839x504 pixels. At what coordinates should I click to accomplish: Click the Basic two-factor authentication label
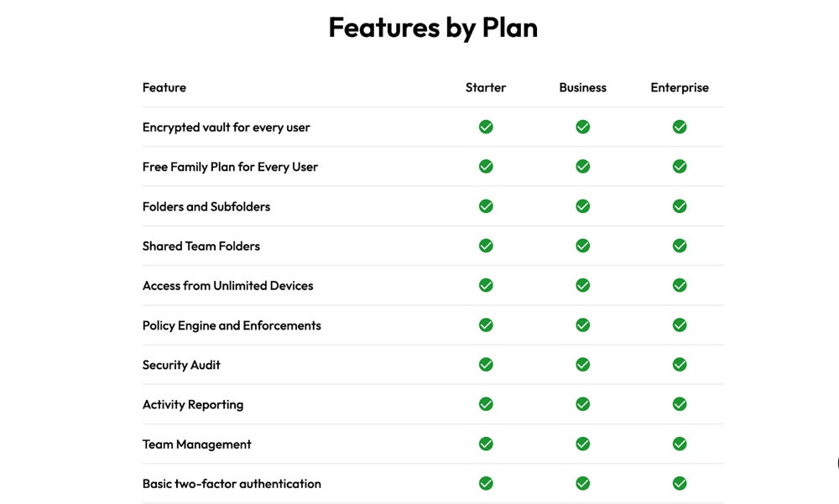[232, 484]
